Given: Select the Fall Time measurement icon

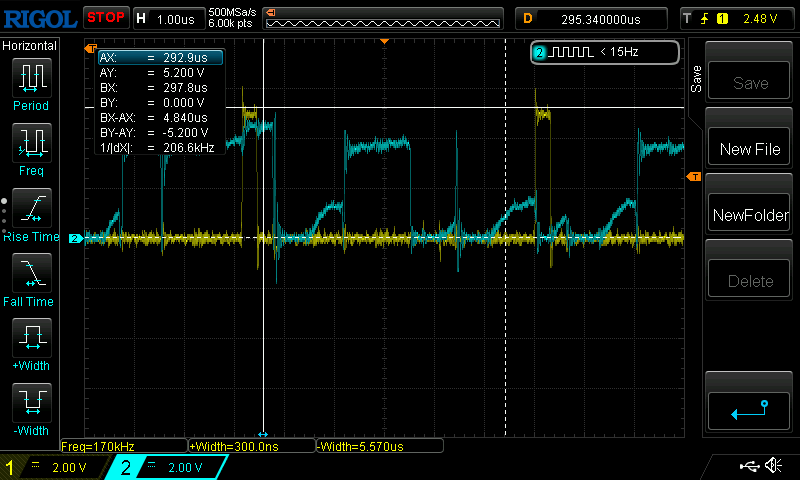Looking at the screenshot, I should (32, 273).
